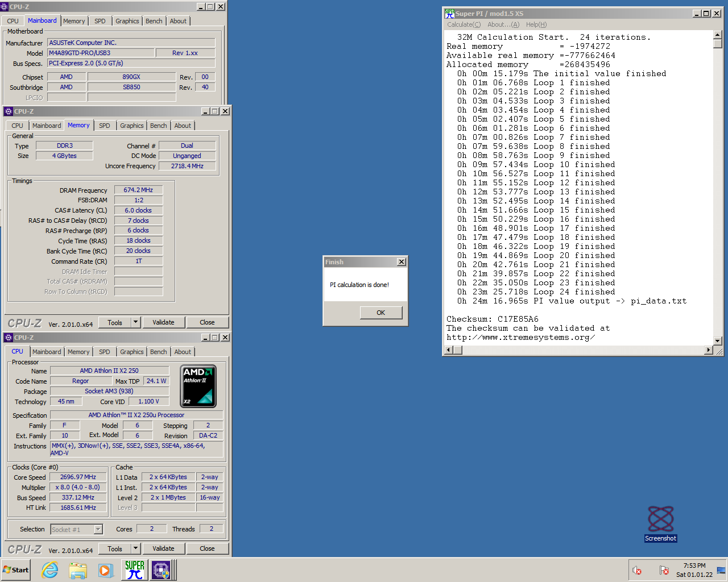
Task: Click title icon of CPU-Z processor window
Action: 9,338
